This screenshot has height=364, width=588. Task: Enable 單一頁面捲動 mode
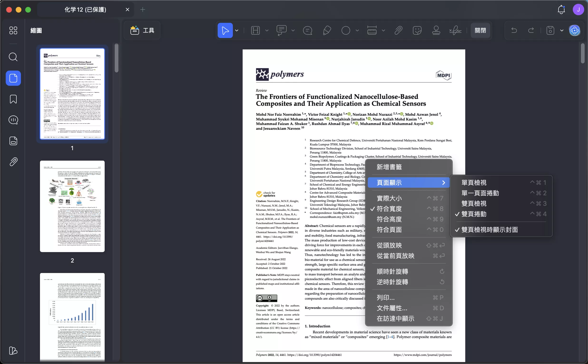coord(501,193)
